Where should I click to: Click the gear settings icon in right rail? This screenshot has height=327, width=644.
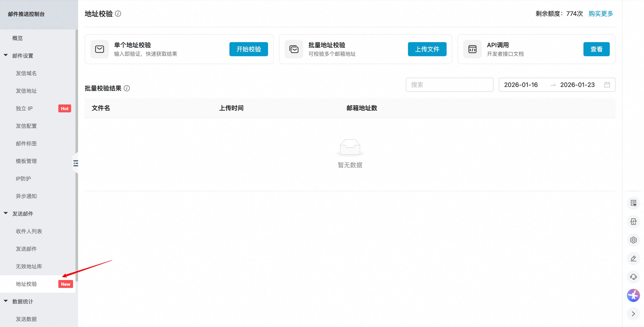[x=633, y=240]
